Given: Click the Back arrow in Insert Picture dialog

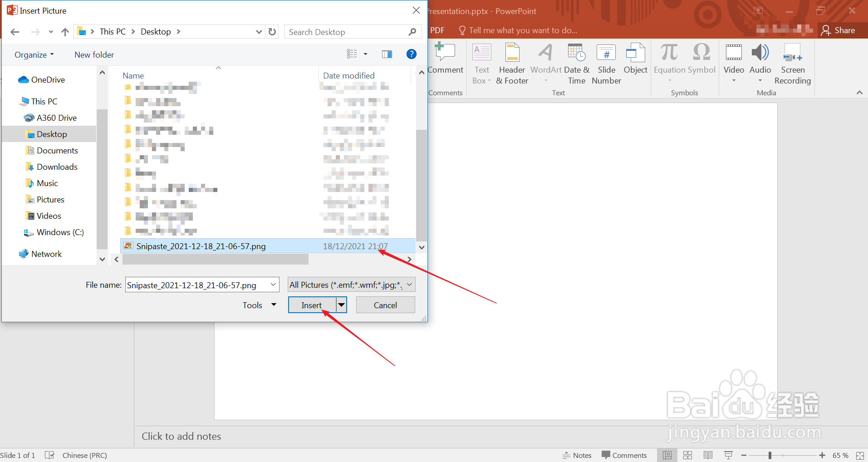Looking at the screenshot, I should coord(15,32).
